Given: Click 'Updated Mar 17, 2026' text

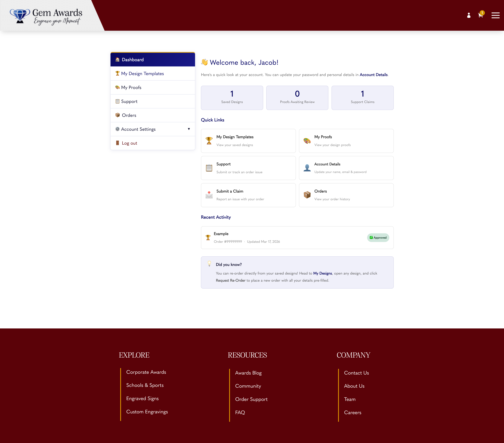Looking at the screenshot, I should (263, 242).
